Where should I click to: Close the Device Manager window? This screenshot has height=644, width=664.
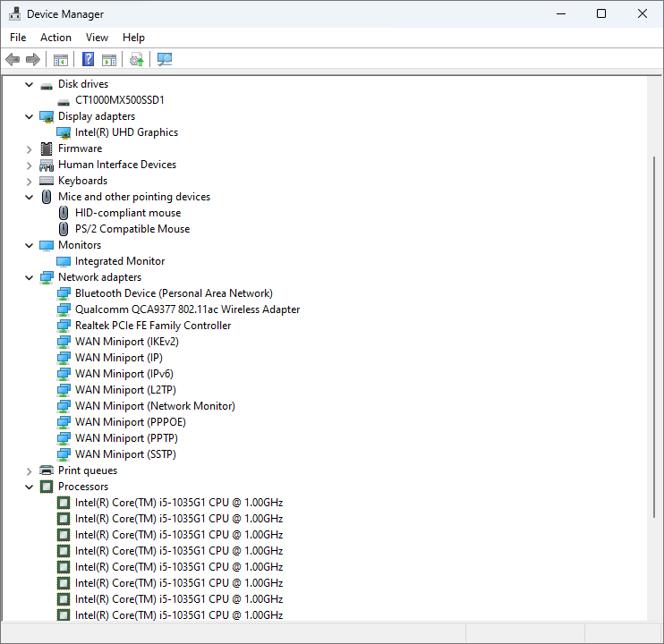click(x=642, y=14)
